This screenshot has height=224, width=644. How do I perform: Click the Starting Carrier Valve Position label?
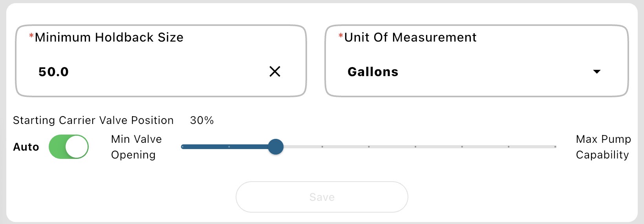click(x=93, y=120)
